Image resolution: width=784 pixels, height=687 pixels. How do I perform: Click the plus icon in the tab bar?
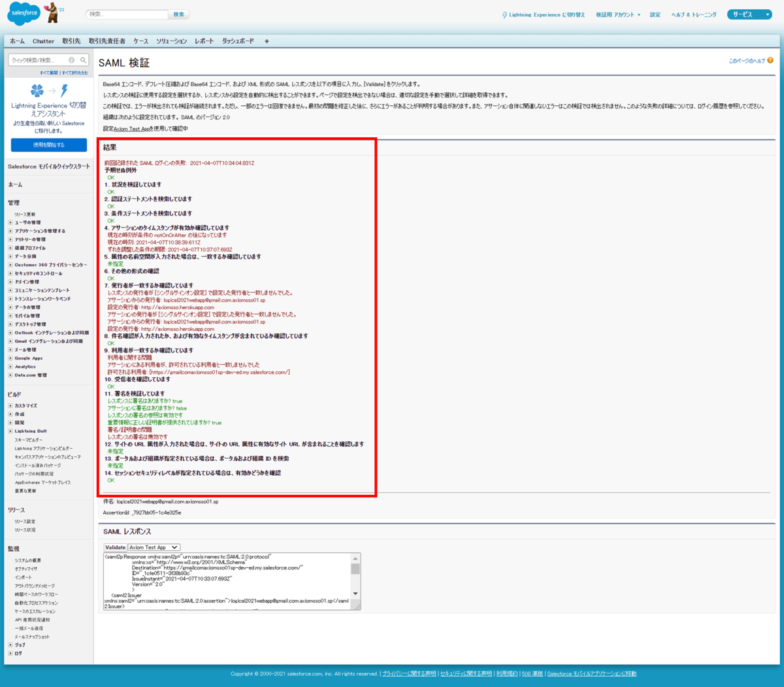tap(267, 41)
